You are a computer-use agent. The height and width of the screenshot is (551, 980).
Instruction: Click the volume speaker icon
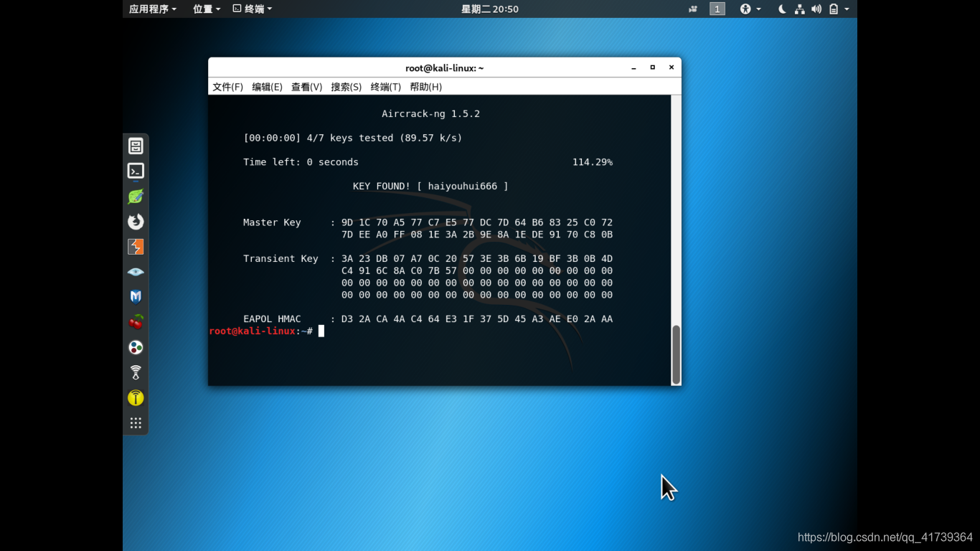[x=816, y=9]
